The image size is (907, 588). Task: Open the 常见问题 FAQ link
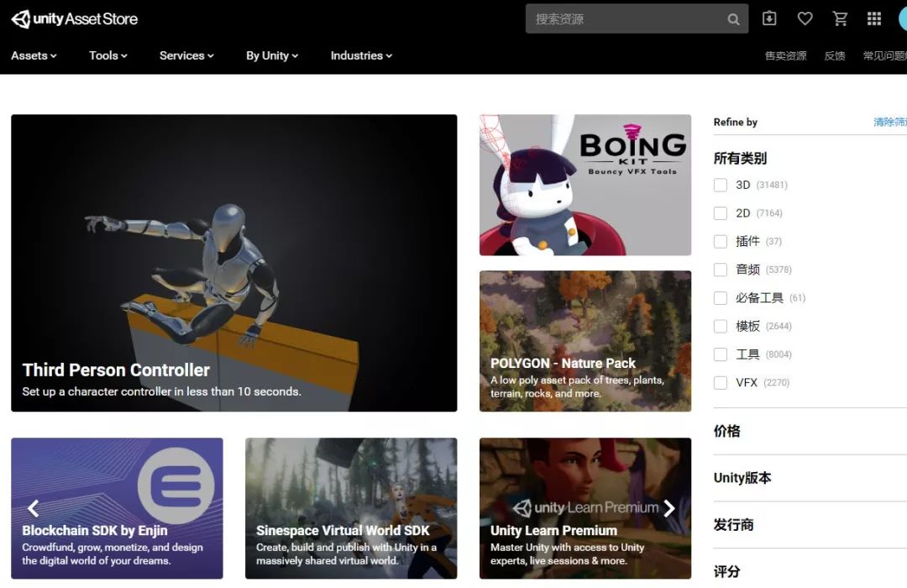point(884,55)
